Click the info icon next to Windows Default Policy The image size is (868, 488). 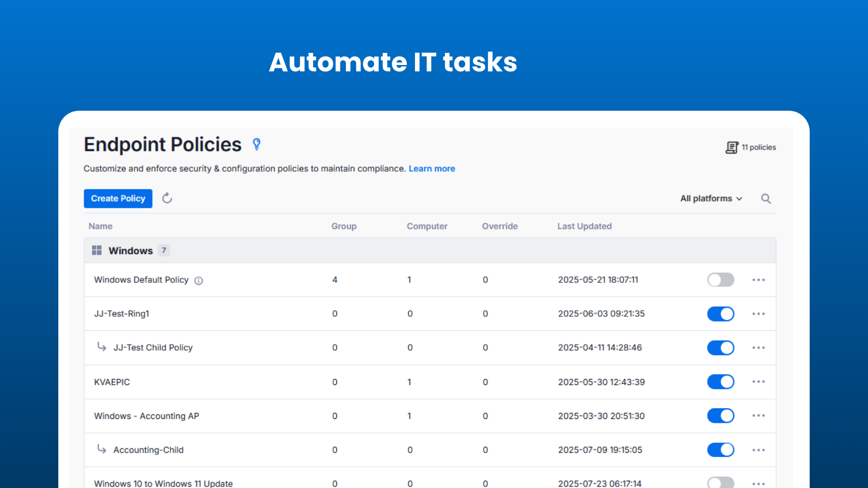198,281
